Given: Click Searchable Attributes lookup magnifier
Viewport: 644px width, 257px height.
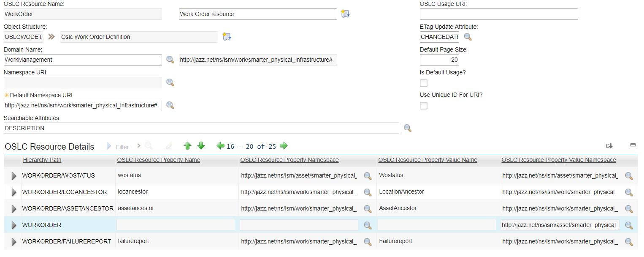Looking at the screenshot, I should click(408, 128).
